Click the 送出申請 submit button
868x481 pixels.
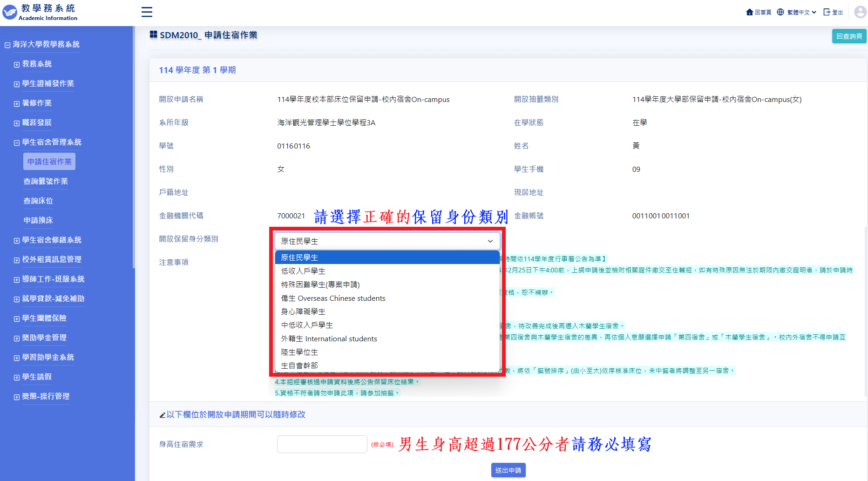(509, 470)
